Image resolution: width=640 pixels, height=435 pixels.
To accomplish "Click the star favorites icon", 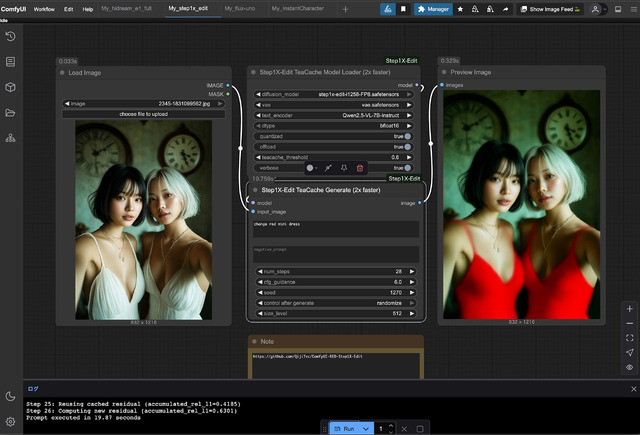I will [460, 9].
